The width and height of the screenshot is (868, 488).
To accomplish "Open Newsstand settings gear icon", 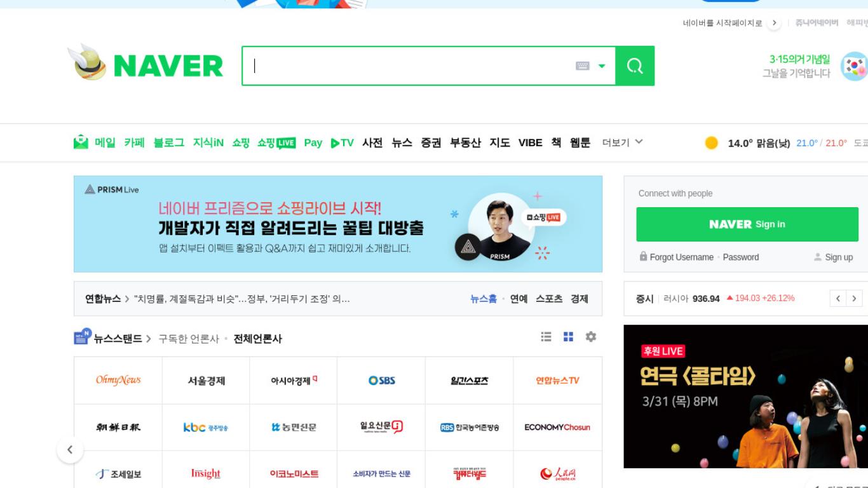I will click(x=591, y=337).
